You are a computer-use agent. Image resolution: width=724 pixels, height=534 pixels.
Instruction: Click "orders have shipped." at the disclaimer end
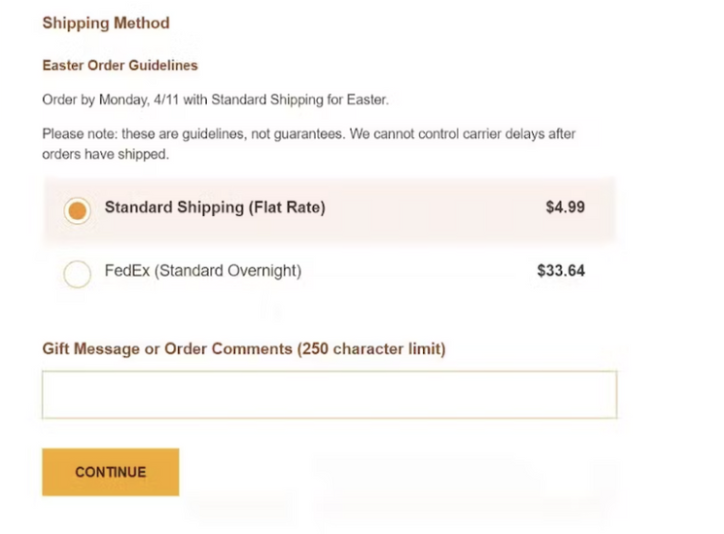[105, 155]
